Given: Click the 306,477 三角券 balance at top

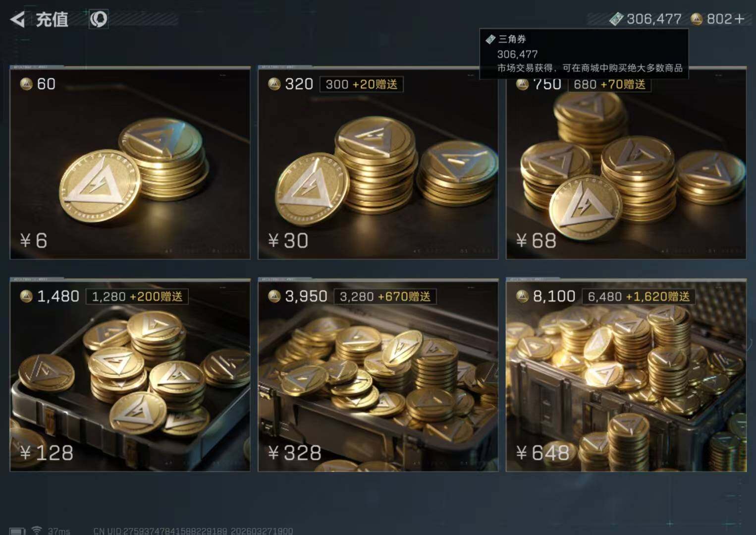Looking at the screenshot, I should pos(654,19).
